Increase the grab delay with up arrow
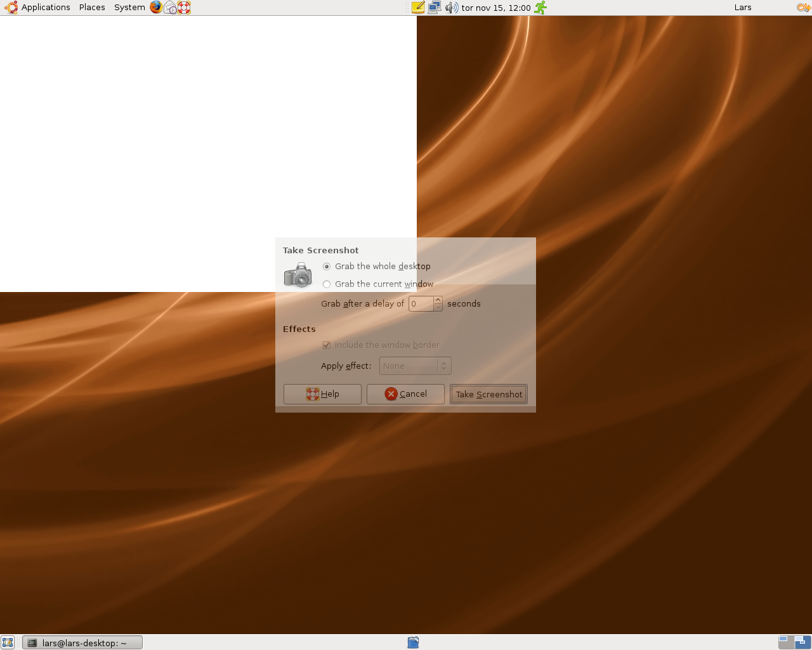This screenshot has width=812, height=650. click(438, 300)
